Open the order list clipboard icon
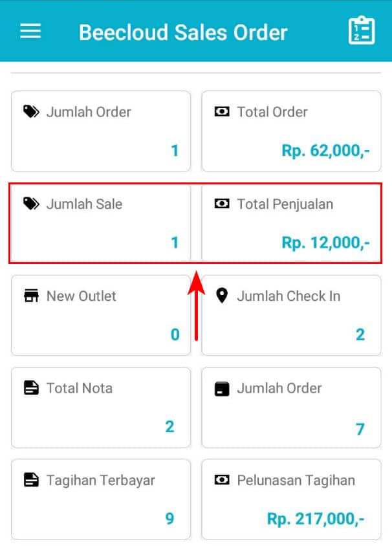The height and width of the screenshot is (546, 392). pos(362,30)
